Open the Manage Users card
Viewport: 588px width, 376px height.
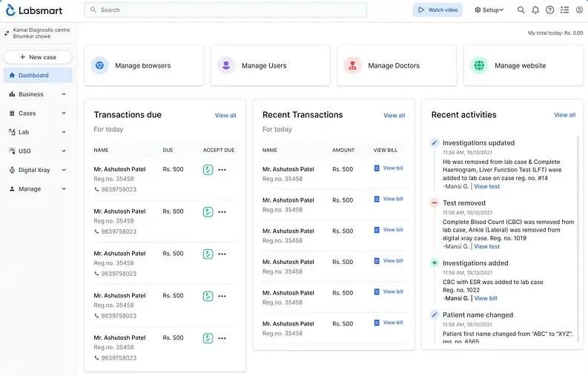point(271,66)
